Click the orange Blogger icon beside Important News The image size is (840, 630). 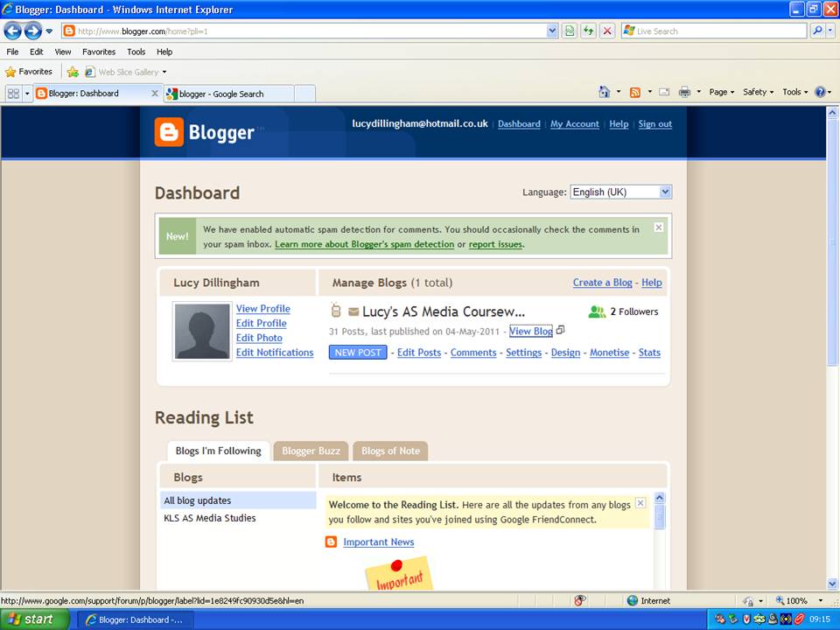point(331,542)
